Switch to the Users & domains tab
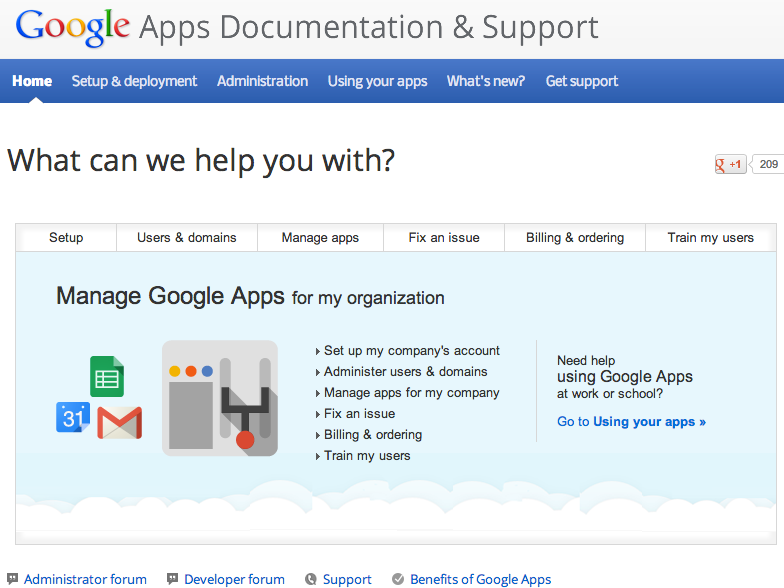Screen dimensions: 784x588 [x=187, y=238]
